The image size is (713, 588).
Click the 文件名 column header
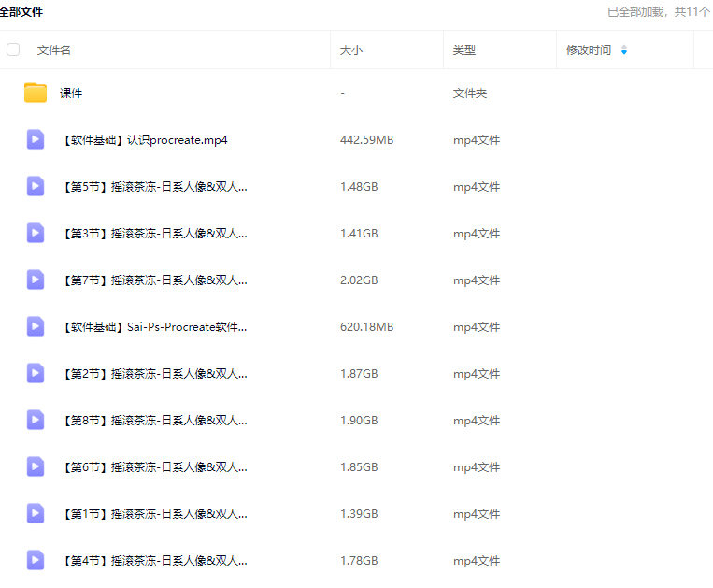(54, 50)
